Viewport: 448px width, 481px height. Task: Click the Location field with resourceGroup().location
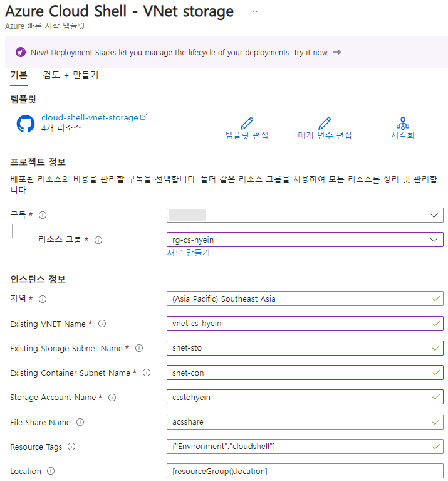point(305,471)
